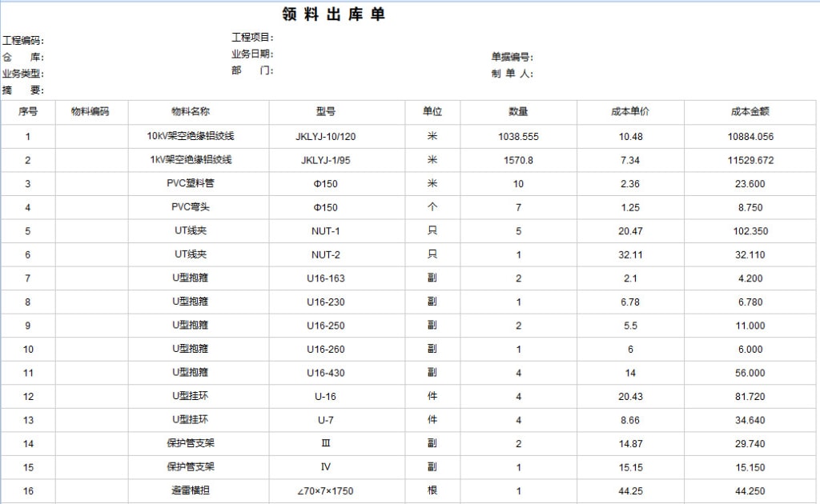Select unit price cell 2.36
The width and height of the screenshot is (820, 504).
coord(630,184)
